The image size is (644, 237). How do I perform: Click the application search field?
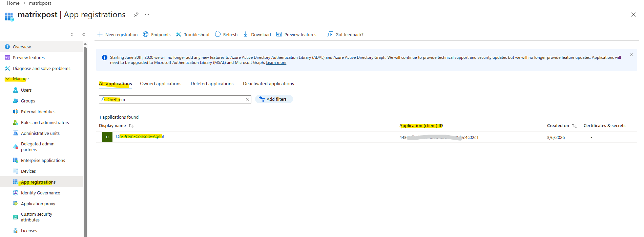175,99
